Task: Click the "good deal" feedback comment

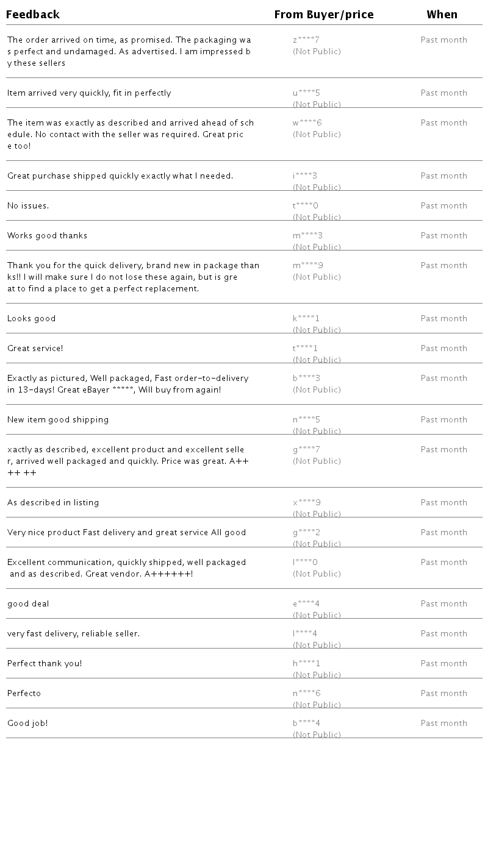Action: click(28, 604)
